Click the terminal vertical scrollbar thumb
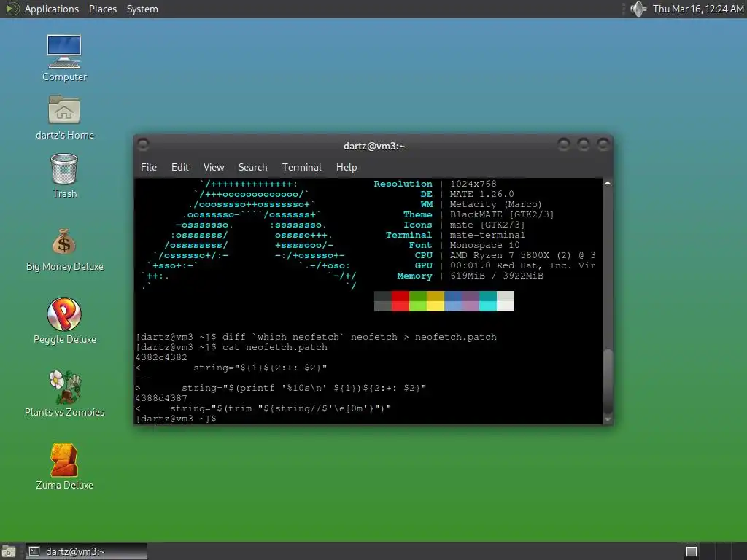Screen dimensions: 747x560 [x=608, y=382]
